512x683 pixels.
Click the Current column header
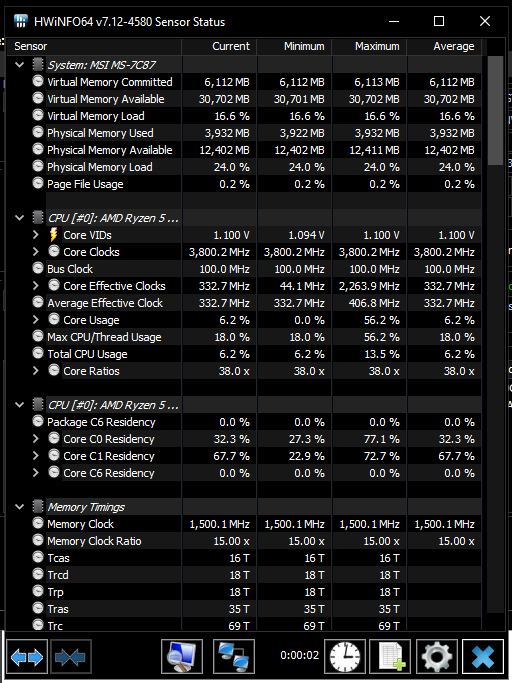[x=219, y=46]
